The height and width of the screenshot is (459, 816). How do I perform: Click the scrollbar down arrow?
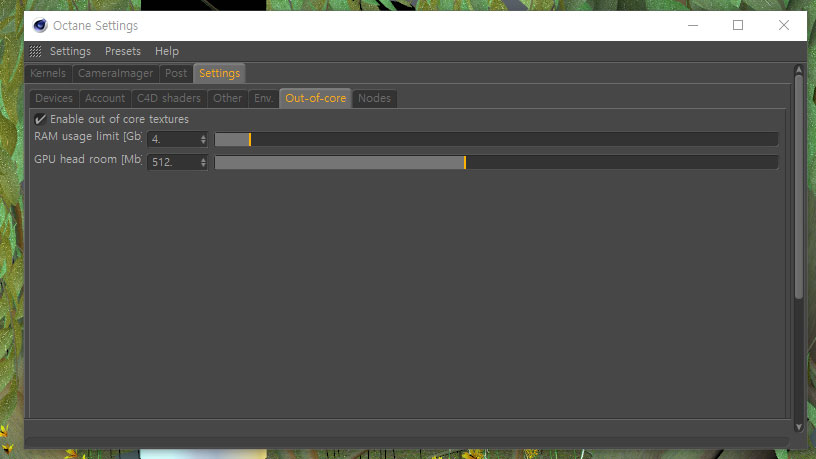point(799,427)
